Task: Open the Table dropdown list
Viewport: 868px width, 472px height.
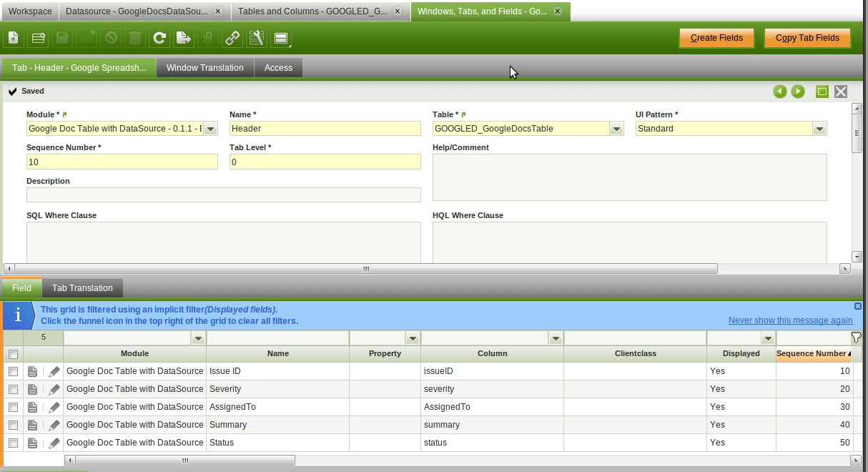Action: 616,129
